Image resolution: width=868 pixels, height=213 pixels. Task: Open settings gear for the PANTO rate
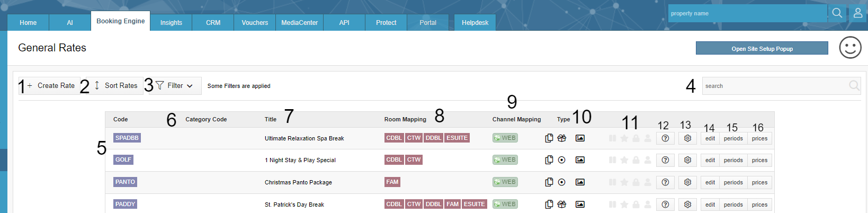click(687, 182)
